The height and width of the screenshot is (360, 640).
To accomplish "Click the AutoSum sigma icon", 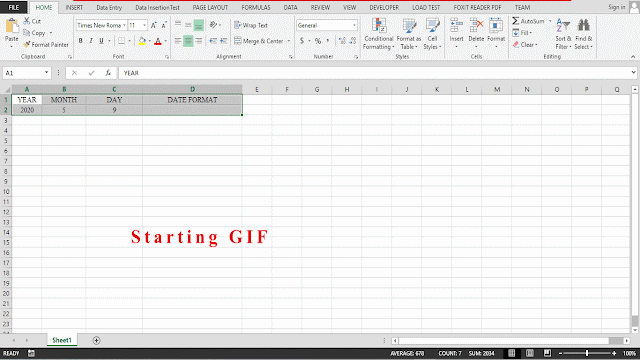I will click(x=516, y=21).
